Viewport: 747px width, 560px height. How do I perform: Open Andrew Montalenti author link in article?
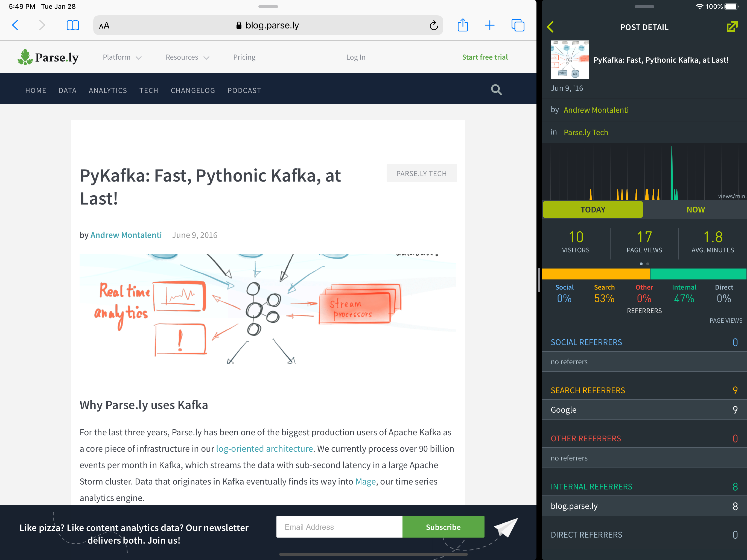[126, 235]
